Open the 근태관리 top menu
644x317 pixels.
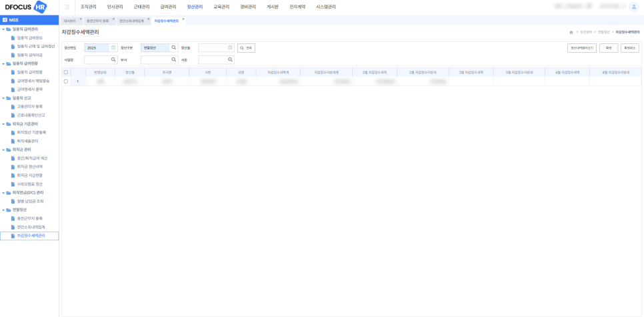coord(141,7)
